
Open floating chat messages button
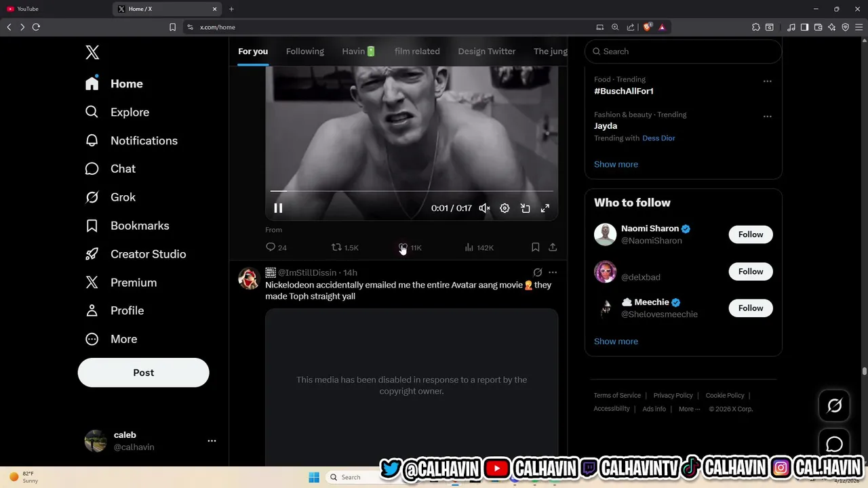click(834, 444)
